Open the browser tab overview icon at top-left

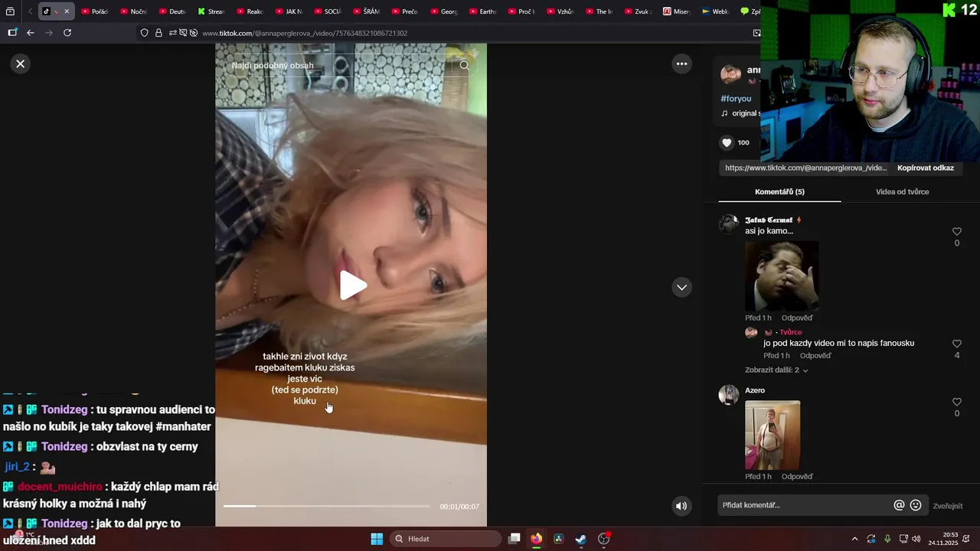point(10,11)
